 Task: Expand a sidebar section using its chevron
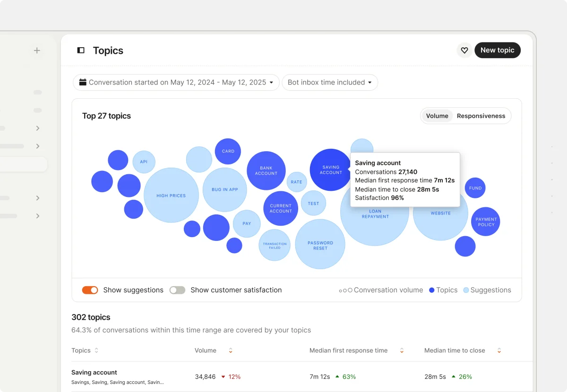(x=38, y=128)
